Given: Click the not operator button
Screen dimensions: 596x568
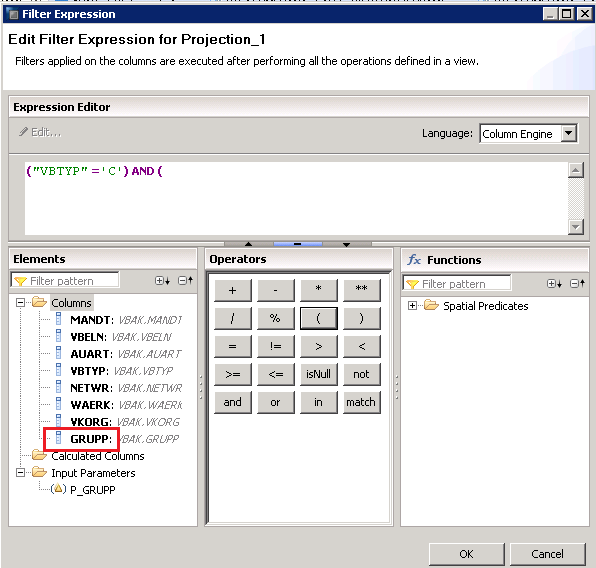Looking at the screenshot, I should coord(361,374).
